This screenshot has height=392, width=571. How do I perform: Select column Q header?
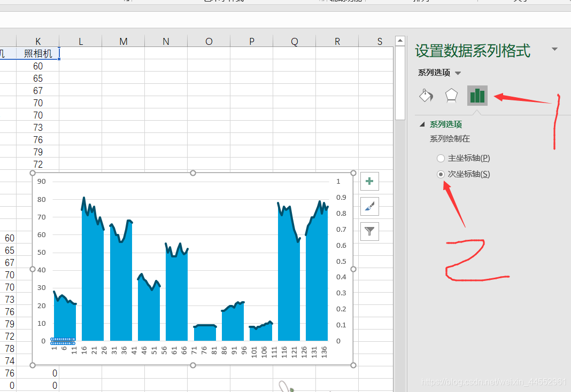[294, 42]
